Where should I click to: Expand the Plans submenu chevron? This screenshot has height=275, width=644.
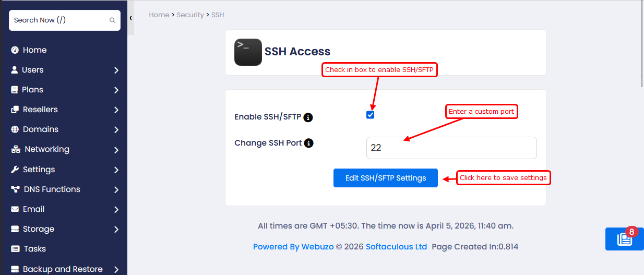(116, 90)
